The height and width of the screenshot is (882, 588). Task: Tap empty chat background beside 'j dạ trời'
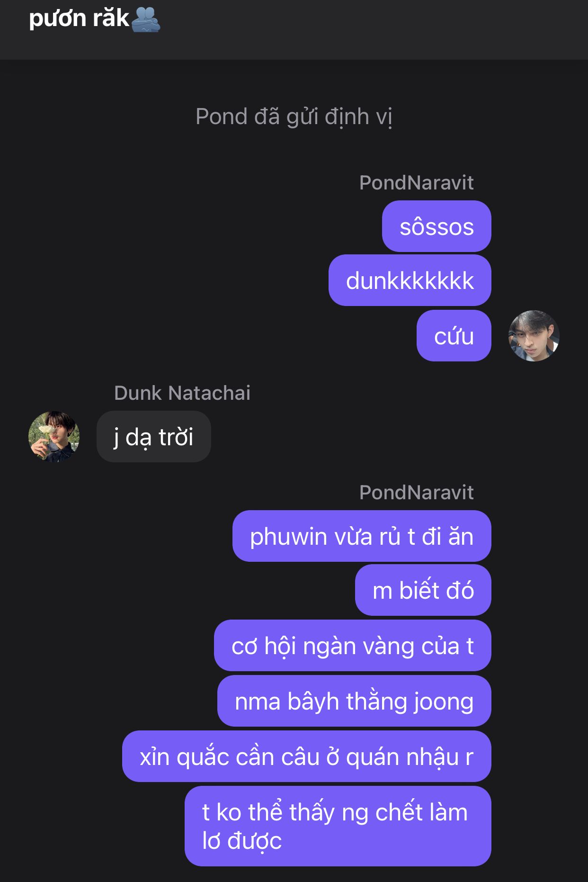click(379, 437)
